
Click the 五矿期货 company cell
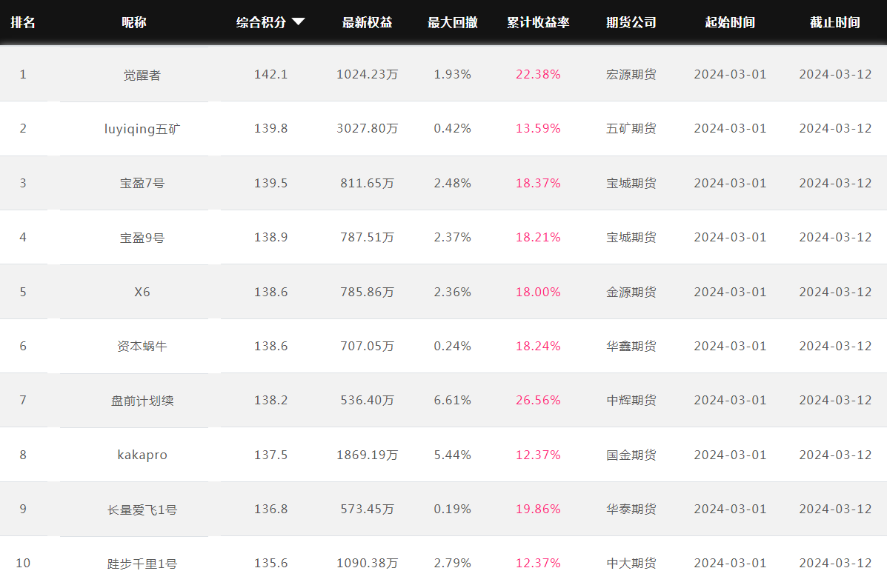(631, 128)
